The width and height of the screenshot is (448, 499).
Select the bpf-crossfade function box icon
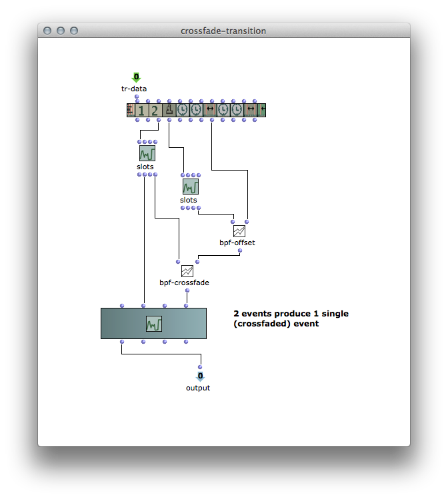tap(187, 271)
